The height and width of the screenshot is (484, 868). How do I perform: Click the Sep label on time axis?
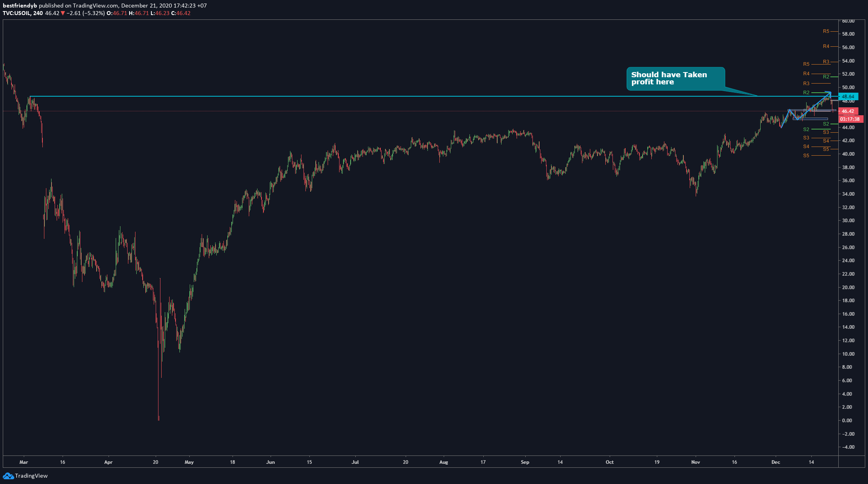point(525,462)
